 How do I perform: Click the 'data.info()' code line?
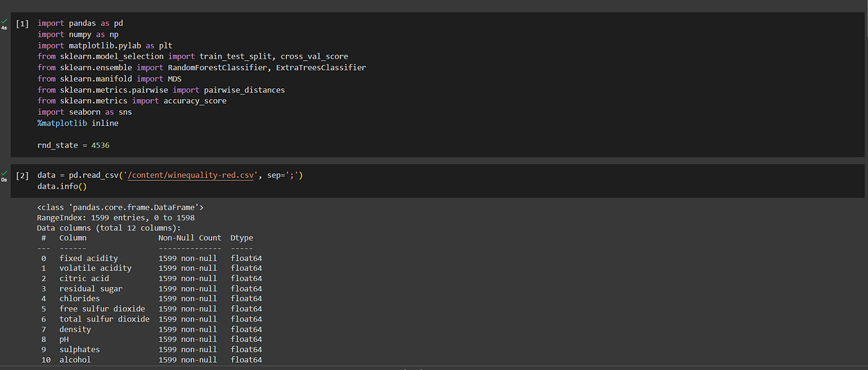coord(62,186)
